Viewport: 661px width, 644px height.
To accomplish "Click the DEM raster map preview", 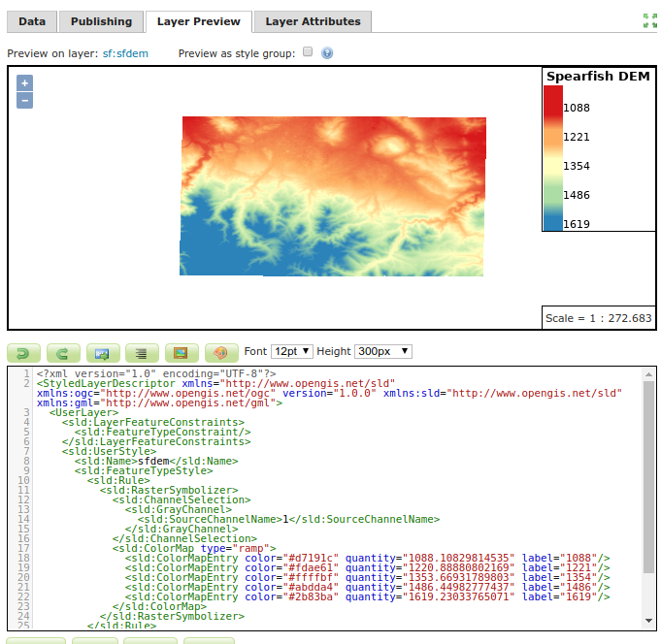I will point(332,196).
